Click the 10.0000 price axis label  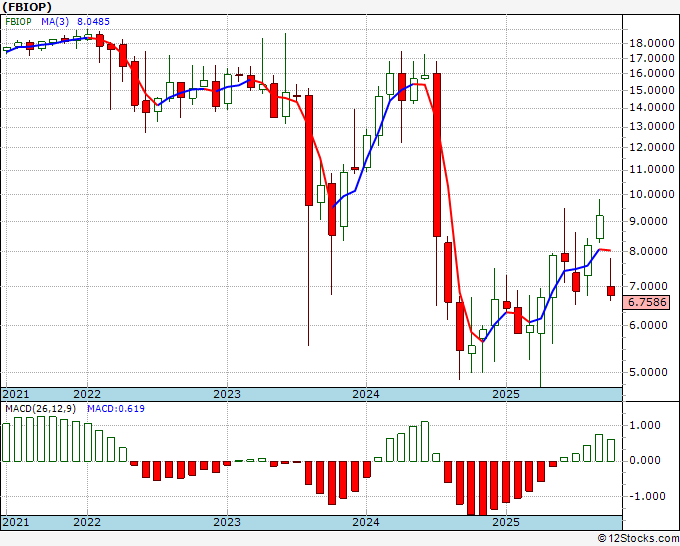[x=652, y=194]
